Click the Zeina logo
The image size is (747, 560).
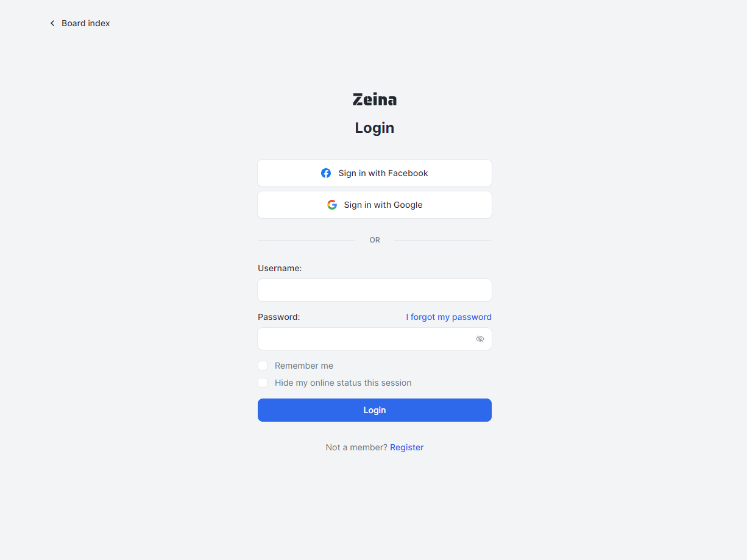[374, 99]
